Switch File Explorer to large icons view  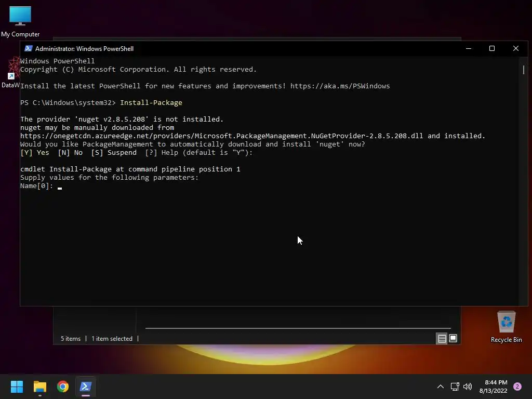pyautogui.click(x=453, y=338)
